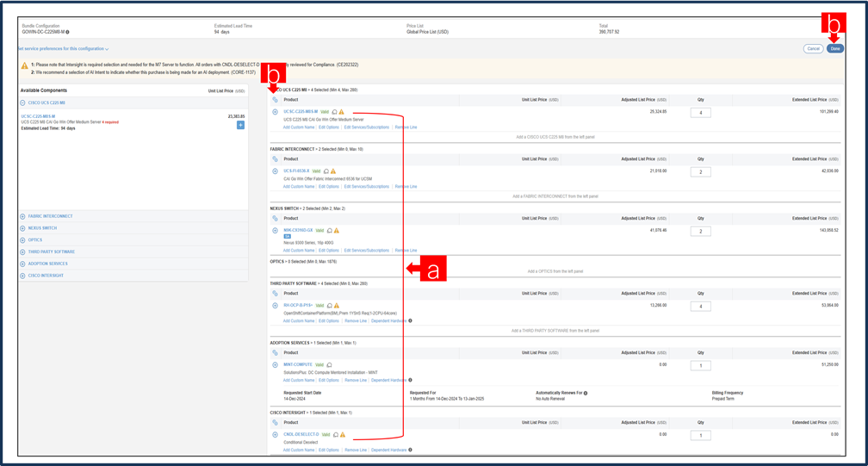Collapse CISCO UCS C225 M8 in Available Components
868x466 pixels.
point(22,103)
